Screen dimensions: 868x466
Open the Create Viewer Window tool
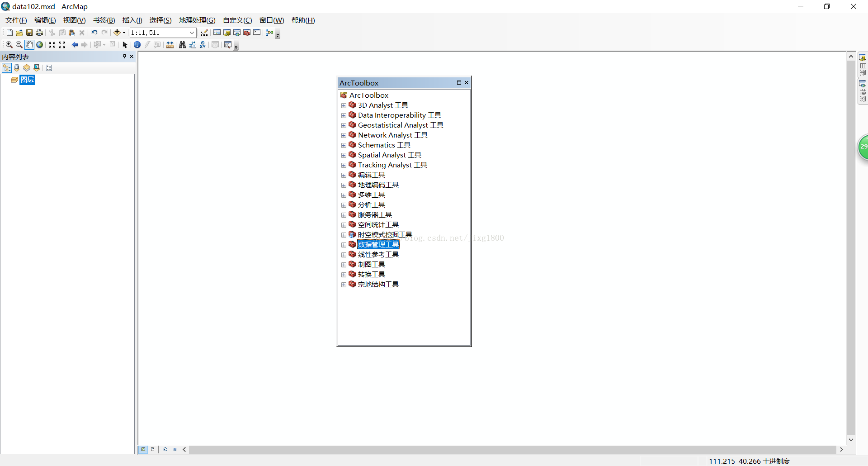pos(228,45)
